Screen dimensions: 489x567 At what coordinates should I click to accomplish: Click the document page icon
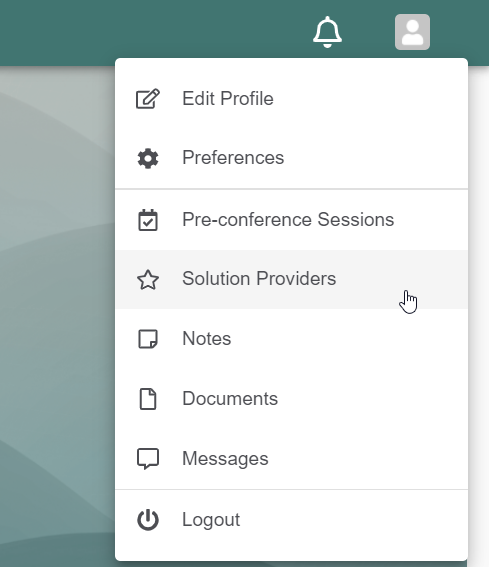click(x=148, y=399)
